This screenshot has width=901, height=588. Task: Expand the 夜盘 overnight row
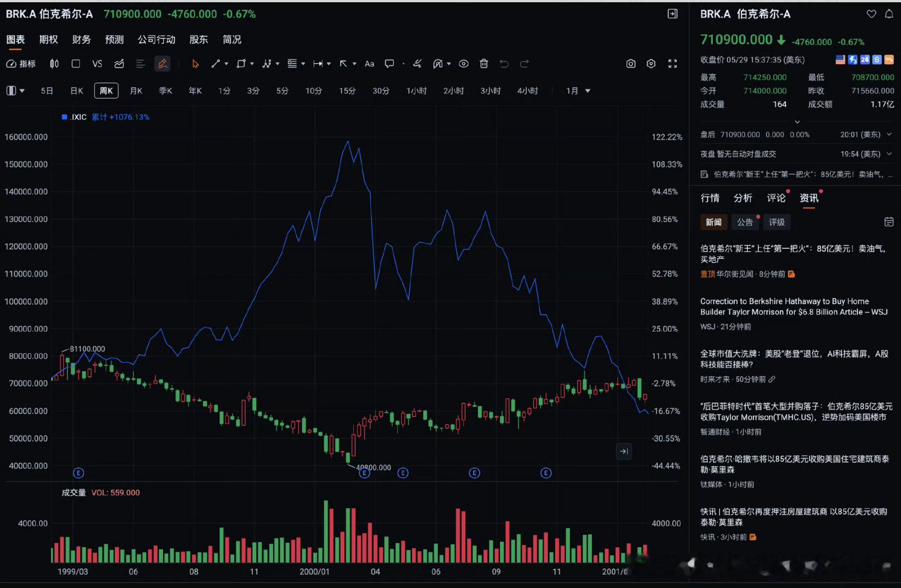[x=889, y=154]
